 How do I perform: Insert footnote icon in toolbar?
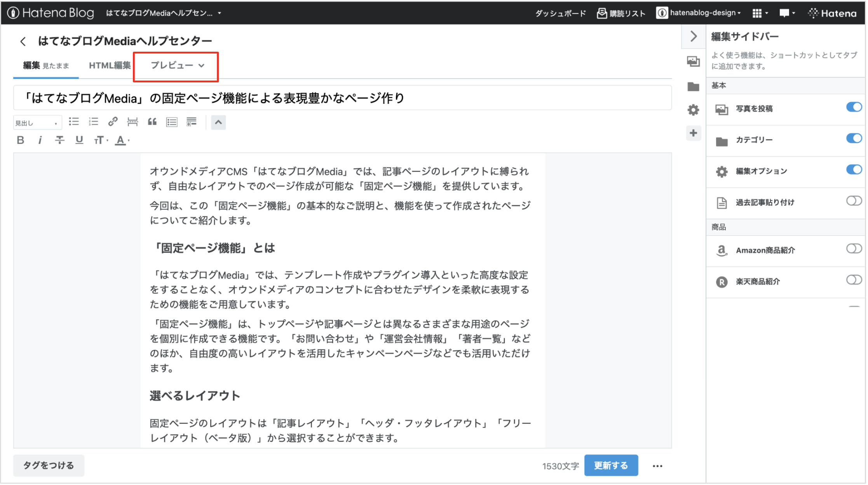pyautogui.click(x=192, y=122)
